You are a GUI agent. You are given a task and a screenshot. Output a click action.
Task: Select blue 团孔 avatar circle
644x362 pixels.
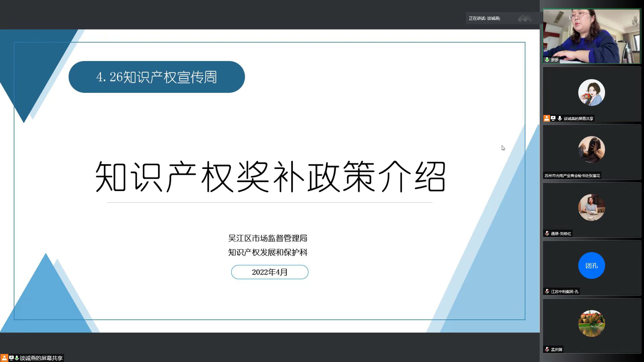[x=591, y=265]
